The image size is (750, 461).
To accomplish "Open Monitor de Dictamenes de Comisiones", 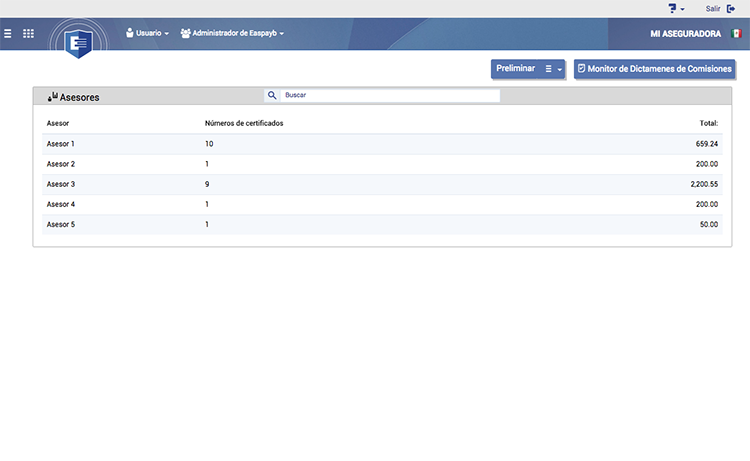I will 654,69.
